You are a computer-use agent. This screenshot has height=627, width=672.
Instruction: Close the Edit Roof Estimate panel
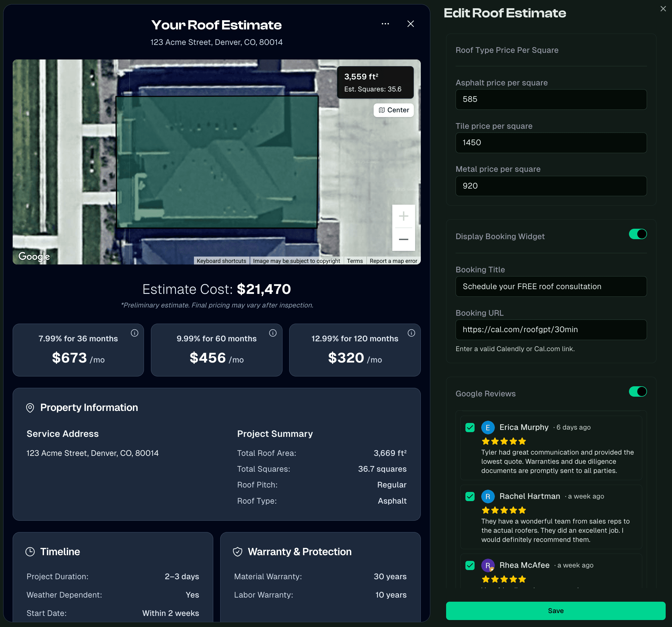pyautogui.click(x=663, y=9)
